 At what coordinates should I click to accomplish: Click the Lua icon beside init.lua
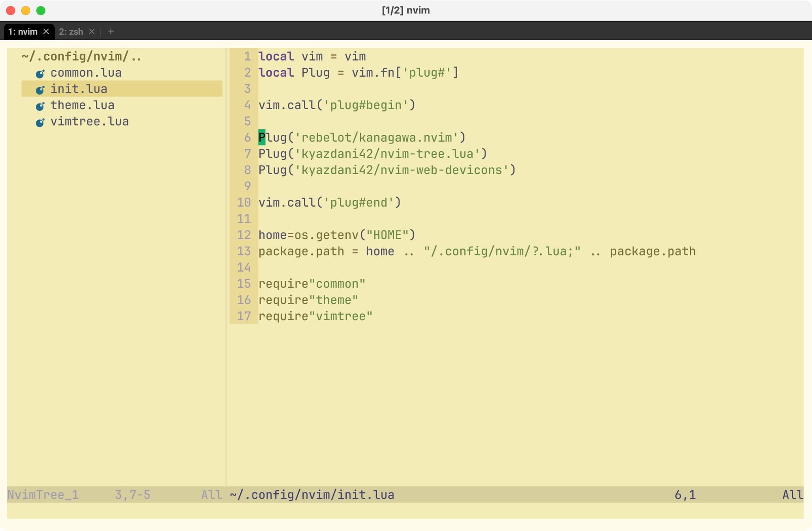click(x=40, y=90)
